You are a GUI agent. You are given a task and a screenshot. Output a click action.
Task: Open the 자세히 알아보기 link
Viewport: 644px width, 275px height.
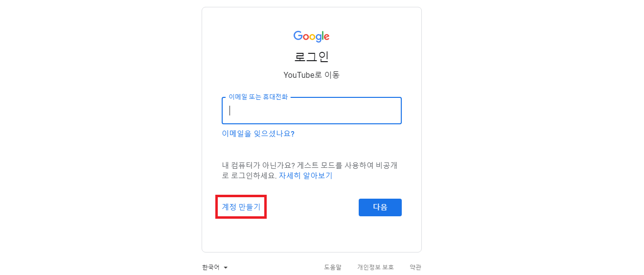(305, 176)
